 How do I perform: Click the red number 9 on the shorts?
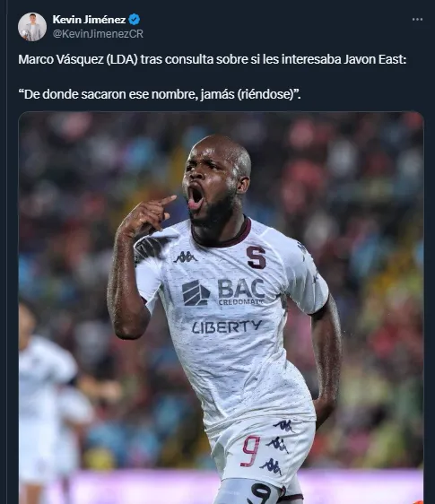point(251,451)
